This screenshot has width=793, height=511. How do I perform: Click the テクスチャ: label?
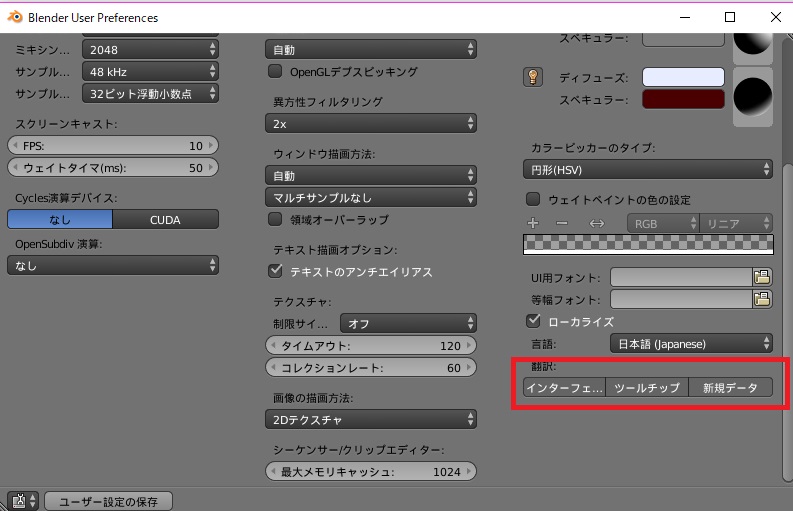pyautogui.click(x=302, y=302)
